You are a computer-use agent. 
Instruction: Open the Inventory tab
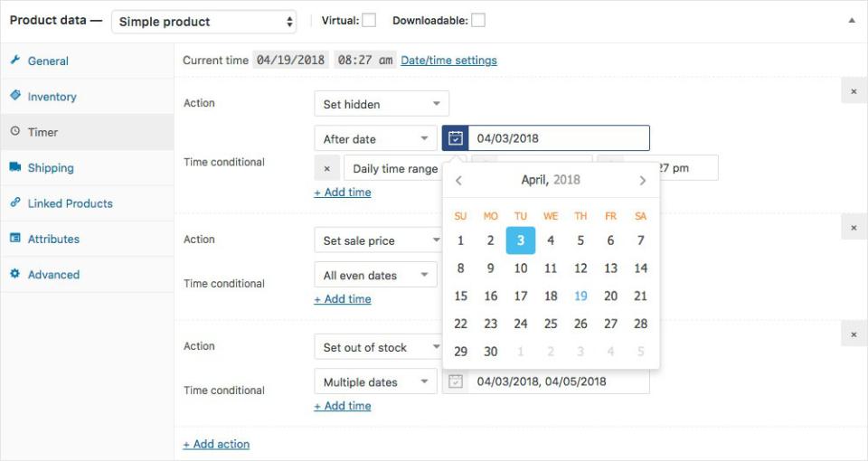tap(52, 97)
